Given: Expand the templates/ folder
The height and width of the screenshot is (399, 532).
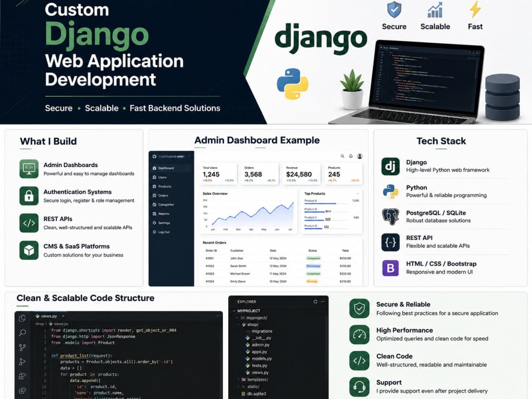Looking at the screenshot, I should [x=238, y=380].
